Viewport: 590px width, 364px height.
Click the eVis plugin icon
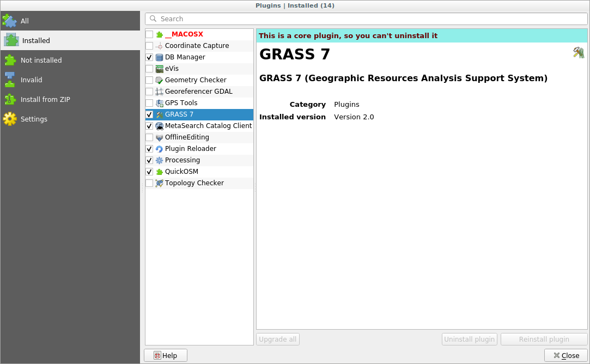tap(158, 68)
